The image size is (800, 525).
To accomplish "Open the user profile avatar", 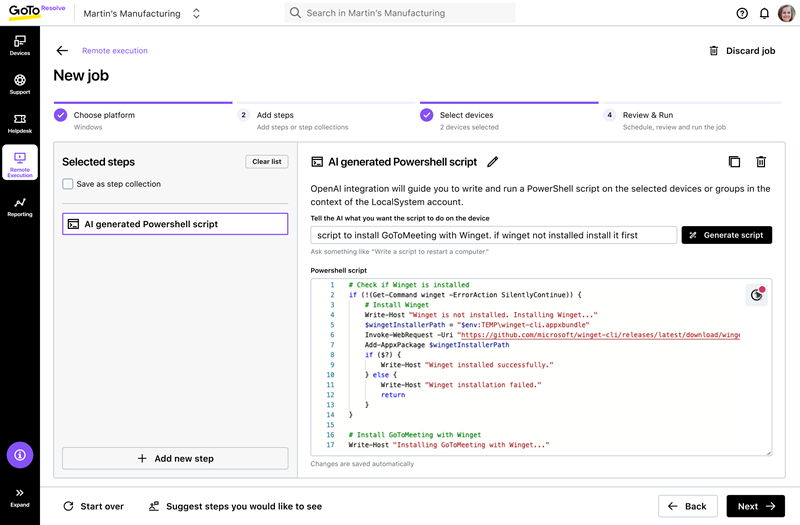I will pyautogui.click(x=787, y=14).
